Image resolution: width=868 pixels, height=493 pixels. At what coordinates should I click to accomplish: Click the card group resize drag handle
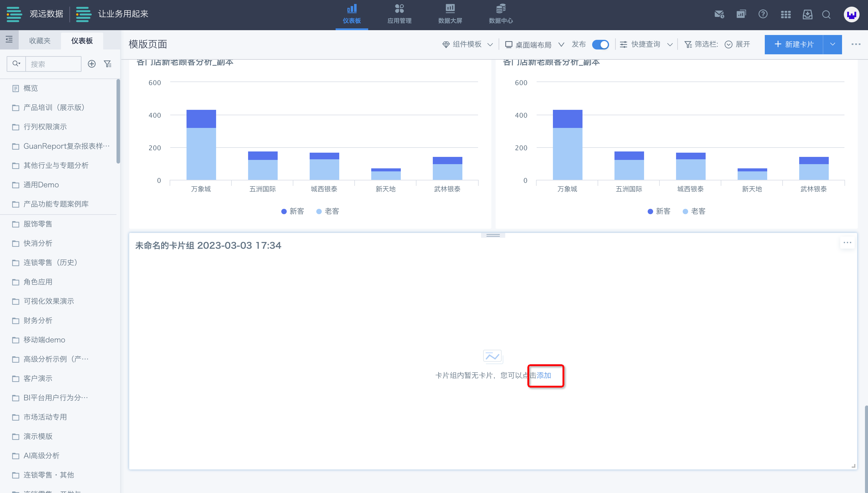click(x=493, y=235)
